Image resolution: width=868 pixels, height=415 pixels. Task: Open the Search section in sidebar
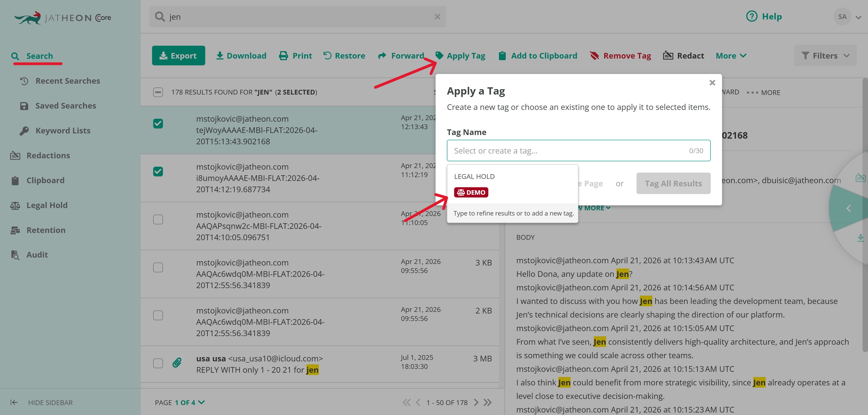32,56
